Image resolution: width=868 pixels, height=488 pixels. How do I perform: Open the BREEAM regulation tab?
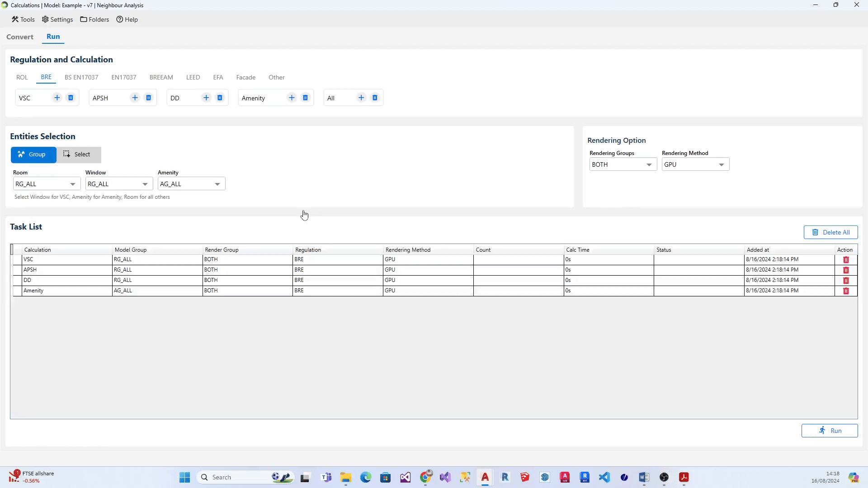click(x=161, y=77)
